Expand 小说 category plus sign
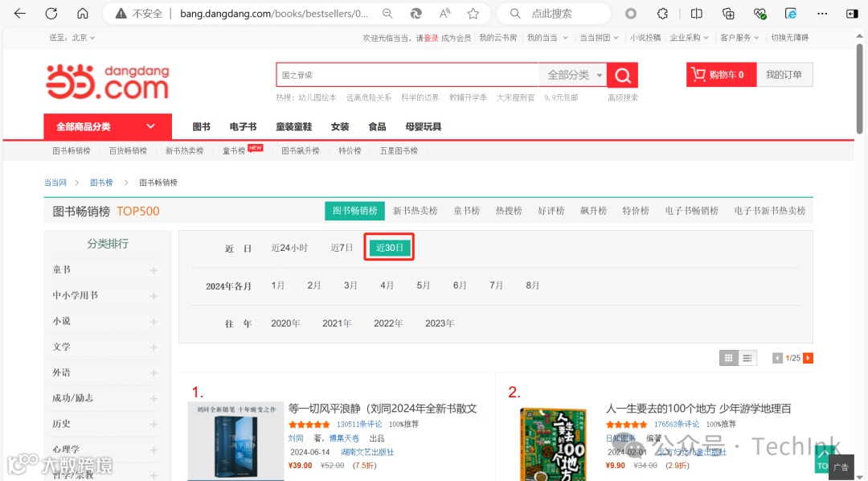 pos(154,322)
